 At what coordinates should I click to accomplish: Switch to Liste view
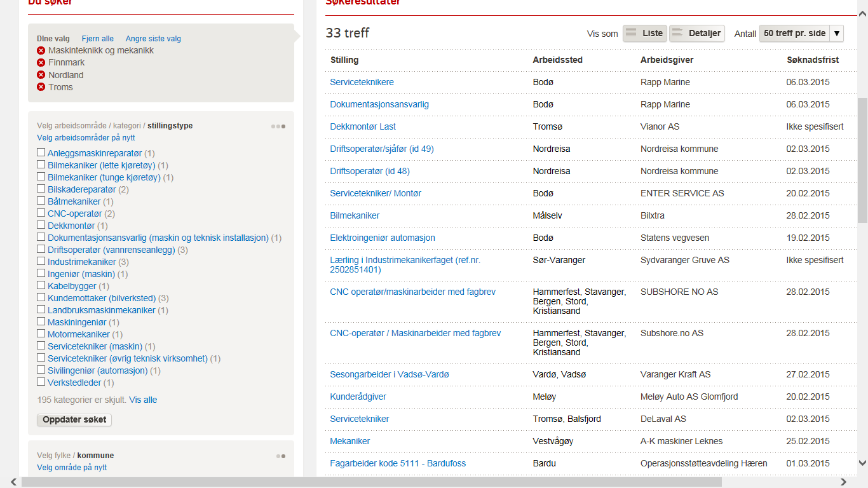644,33
